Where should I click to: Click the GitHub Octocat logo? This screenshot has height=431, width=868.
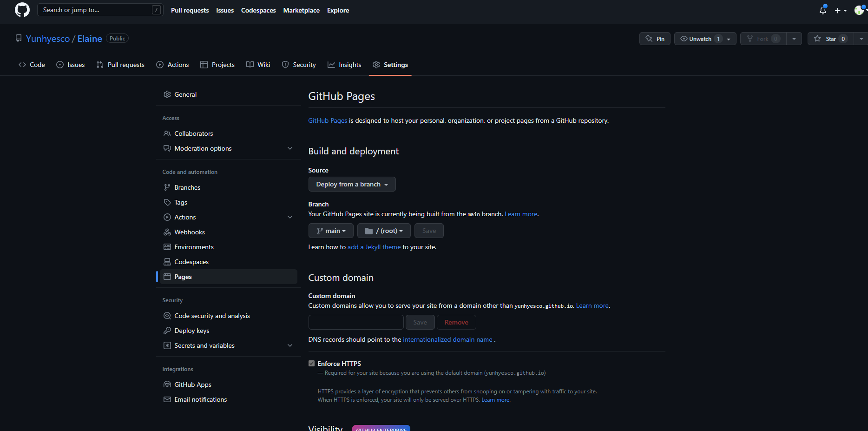[22, 10]
